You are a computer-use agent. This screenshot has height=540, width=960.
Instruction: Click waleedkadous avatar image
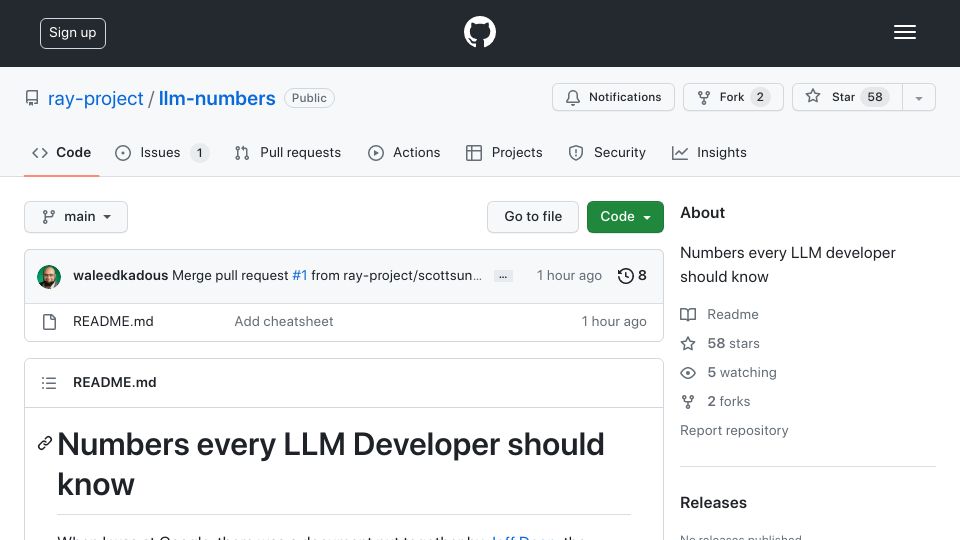(x=49, y=277)
